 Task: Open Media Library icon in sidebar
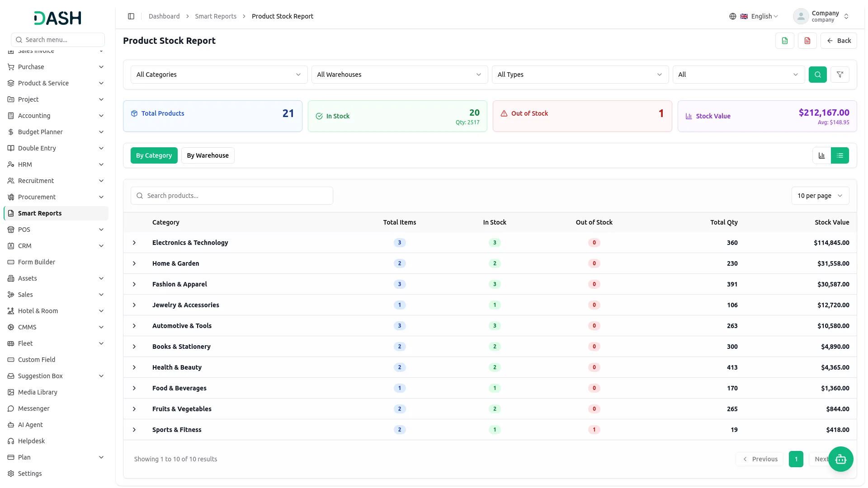pos(11,392)
